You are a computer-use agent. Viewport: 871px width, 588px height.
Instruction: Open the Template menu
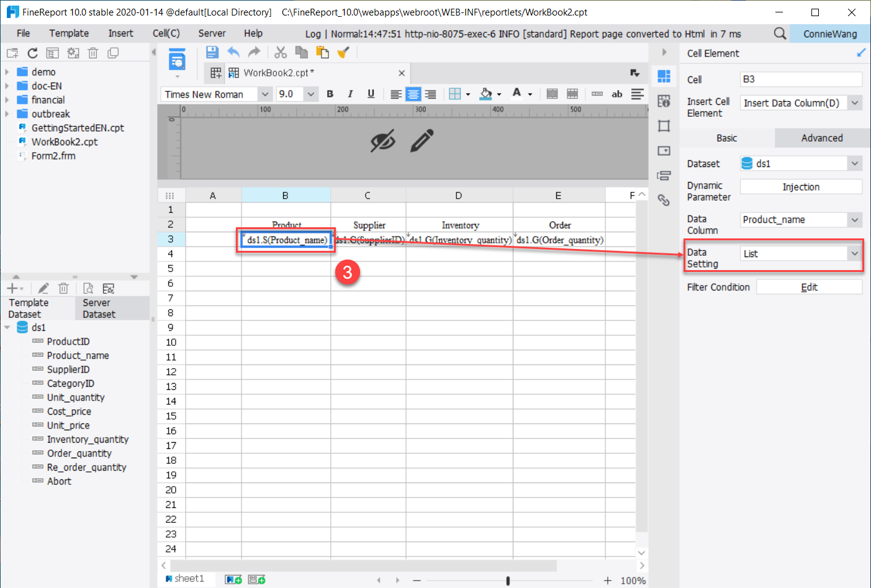[68, 34]
